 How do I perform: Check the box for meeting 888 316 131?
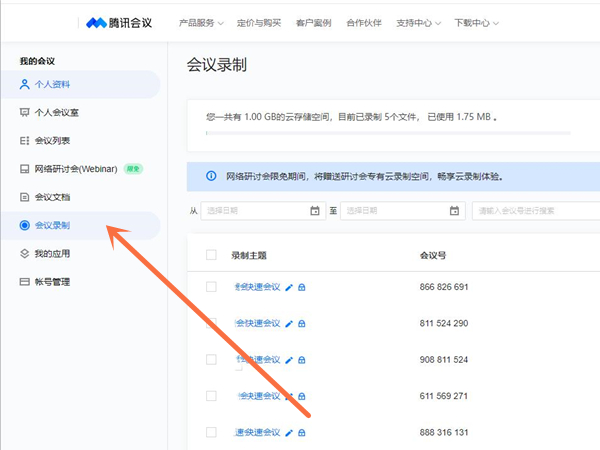coord(211,432)
